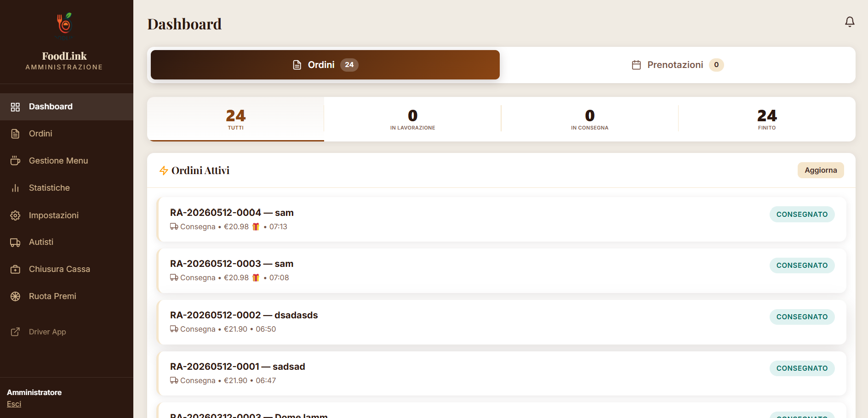Click the 24 count badge on Ordini tab
Image resolution: width=868 pixels, height=418 pixels.
[x=349, y=65]
